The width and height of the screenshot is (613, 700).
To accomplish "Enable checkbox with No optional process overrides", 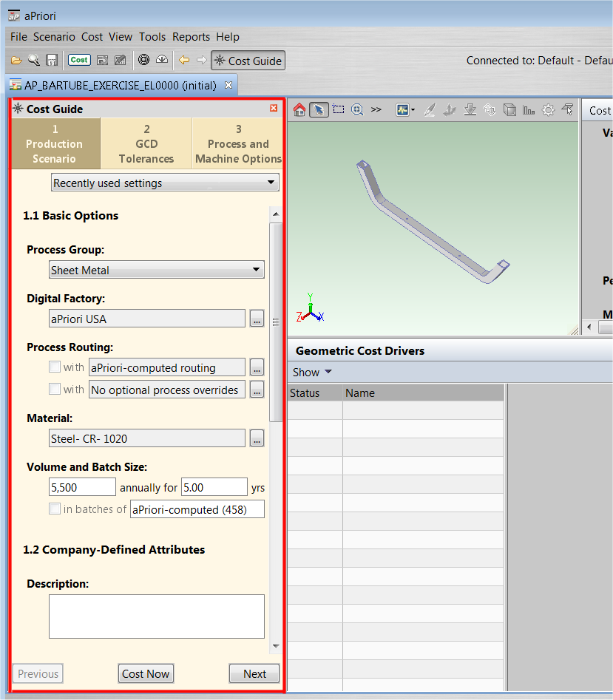I will [x=55, y=389].
